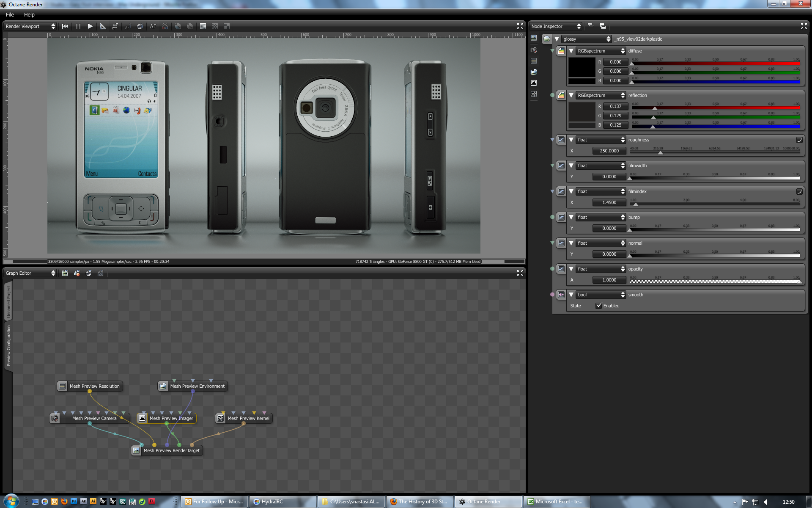The height and width of the screenshot is (508, 812).
Task: Open the Render Viewport panel selector dropdown
Action: tap(30, 26)
